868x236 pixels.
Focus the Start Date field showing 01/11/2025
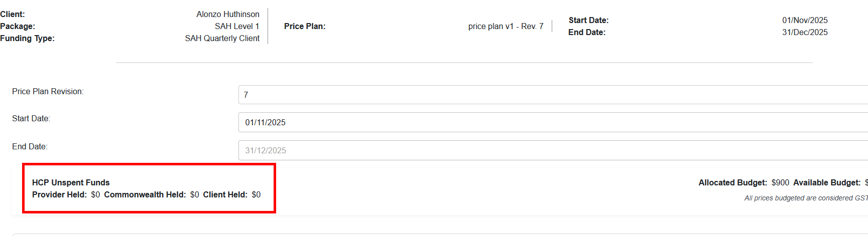(x=552, y=122)
